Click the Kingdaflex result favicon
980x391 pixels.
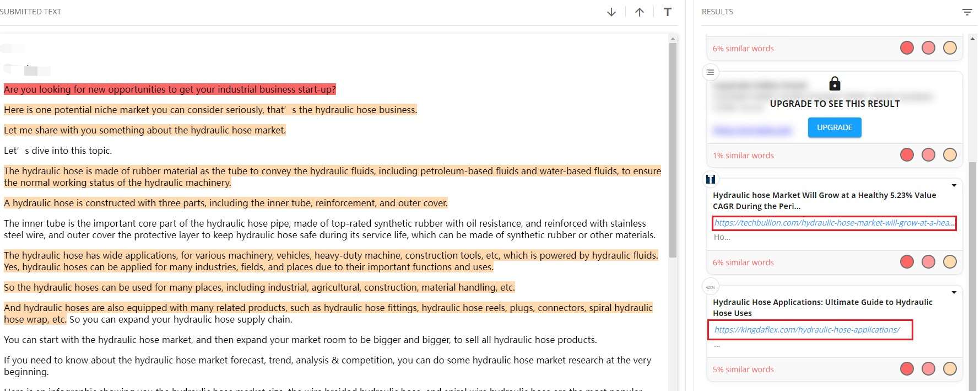(x=710, y=287)
